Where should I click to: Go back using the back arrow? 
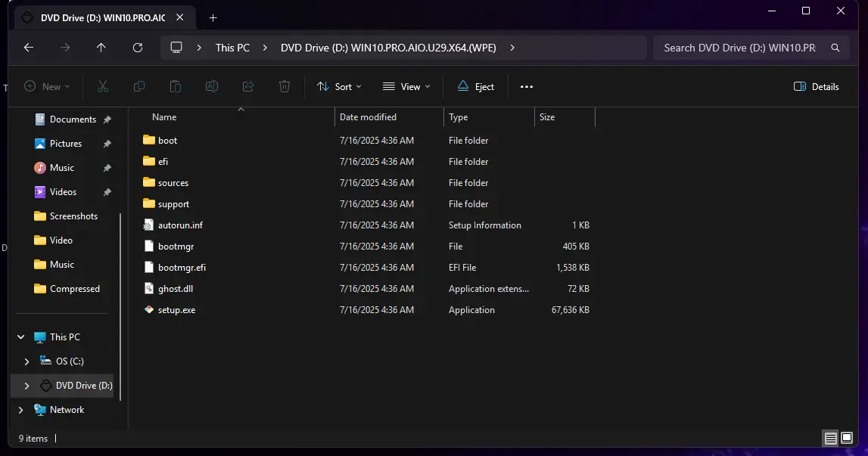pos(29,48)
